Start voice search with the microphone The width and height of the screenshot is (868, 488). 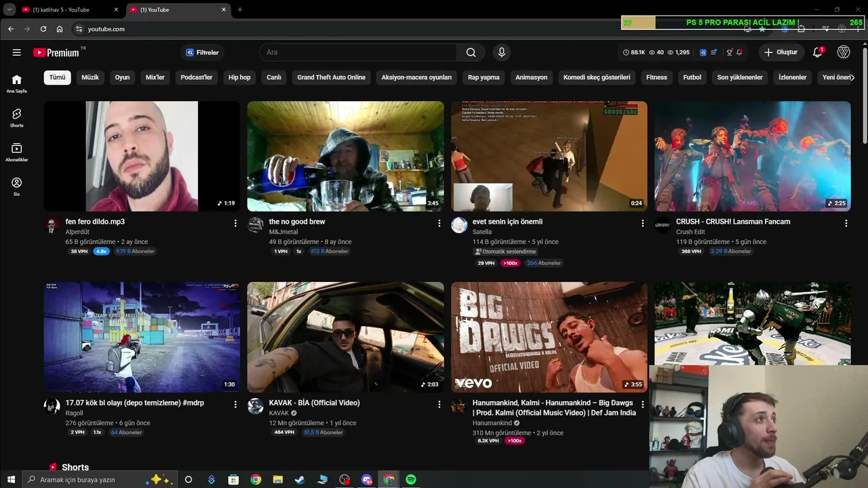(x=502, y=52)
